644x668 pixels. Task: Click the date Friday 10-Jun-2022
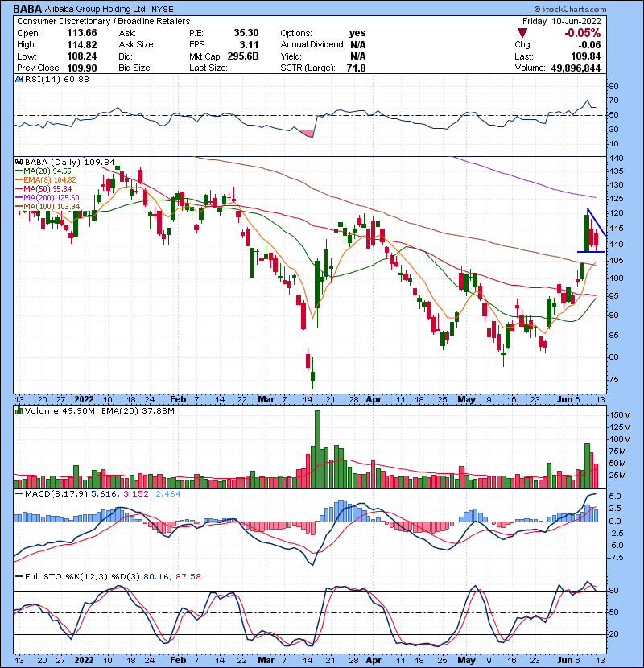tap(562, 21)
